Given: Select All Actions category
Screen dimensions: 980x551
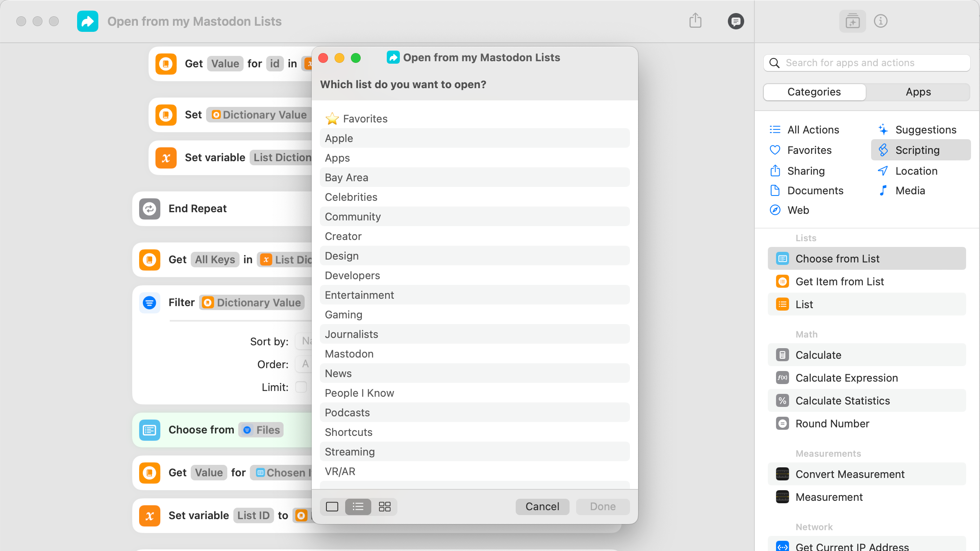Looking at the screenshot, I should coord(804,130).
